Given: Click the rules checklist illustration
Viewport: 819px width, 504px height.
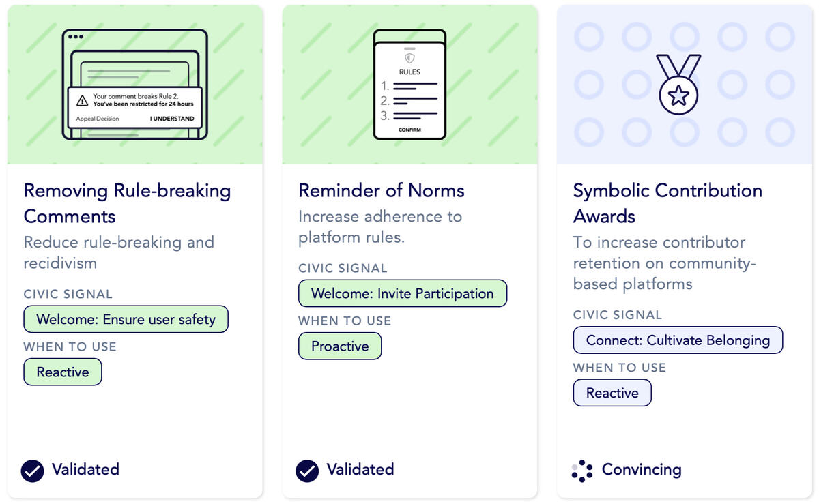Looking at the screenshot, I should click(x=409, y=85).
